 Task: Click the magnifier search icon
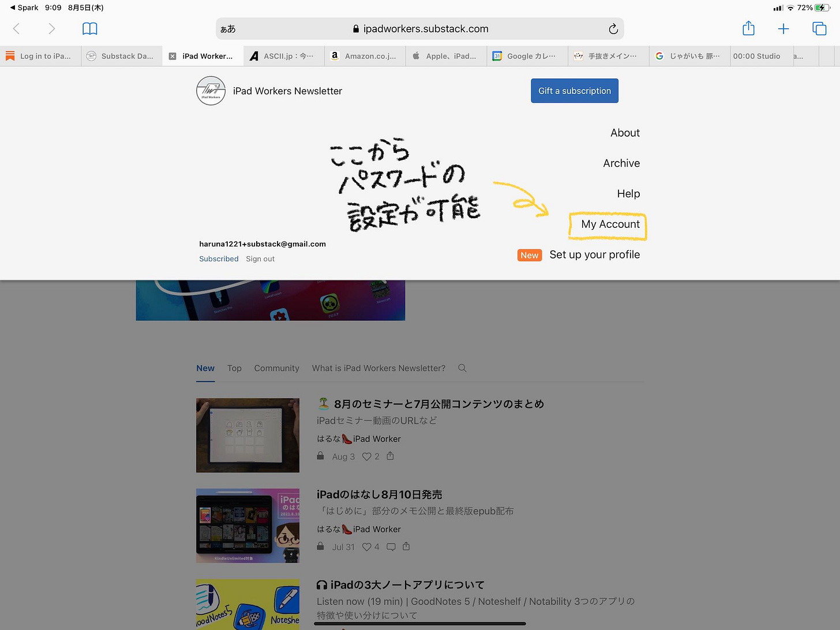click(x=462, y=368)
